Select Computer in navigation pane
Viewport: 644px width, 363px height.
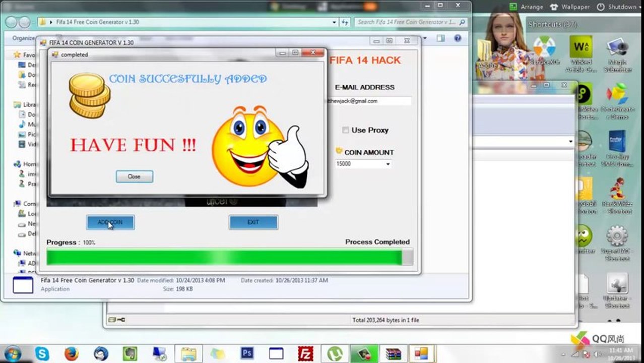(x=25, y=204)
